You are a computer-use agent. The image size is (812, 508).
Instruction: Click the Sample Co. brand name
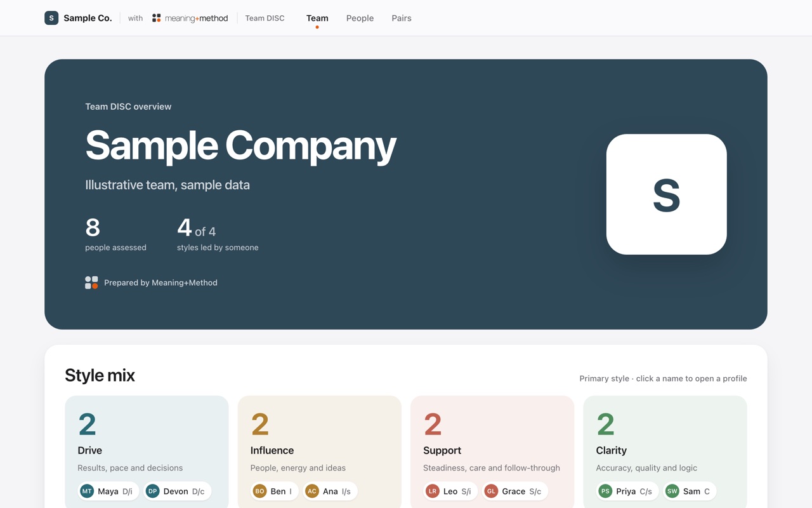(x=88, y=18)
